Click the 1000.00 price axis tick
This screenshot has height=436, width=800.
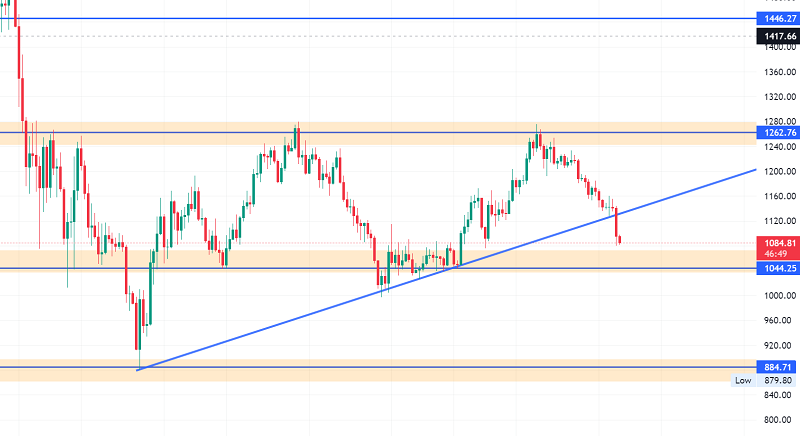click(x=780, y=296)
